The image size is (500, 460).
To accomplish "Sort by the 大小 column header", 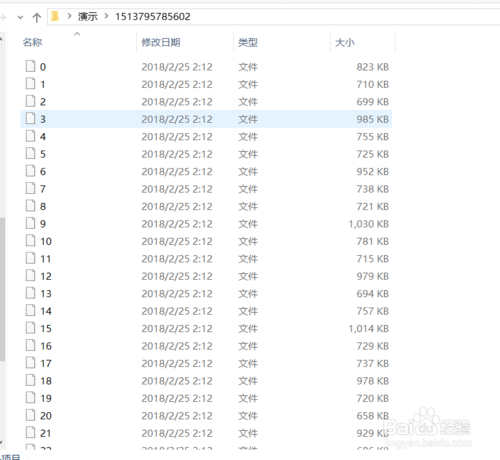I will click(x=345, y=42).
